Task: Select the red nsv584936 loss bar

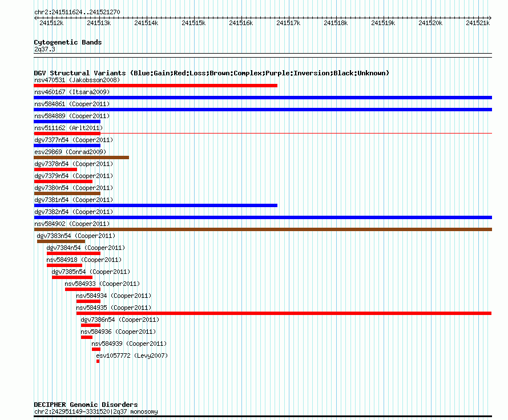Action: click(87, 337)
